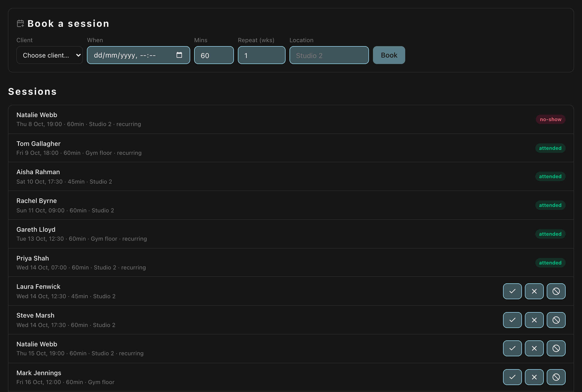
Task: Click circle-slash icon on Mark Jennings row
Action: 556,377
